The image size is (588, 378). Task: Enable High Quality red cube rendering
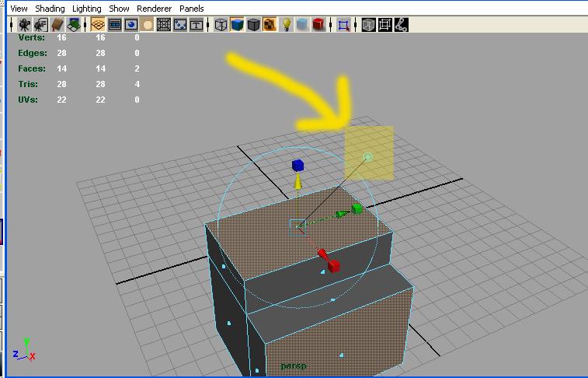click(318, 25)
